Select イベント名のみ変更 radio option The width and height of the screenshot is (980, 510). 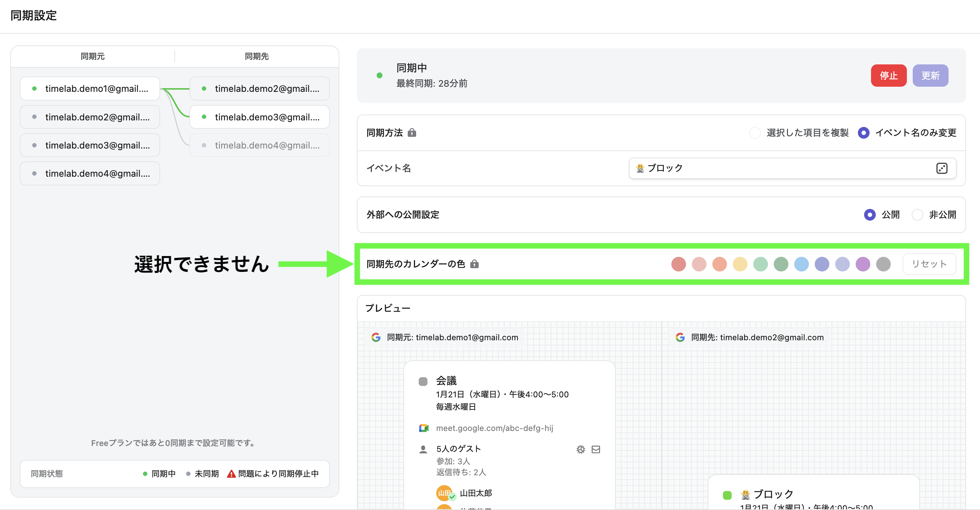point(864,132)
